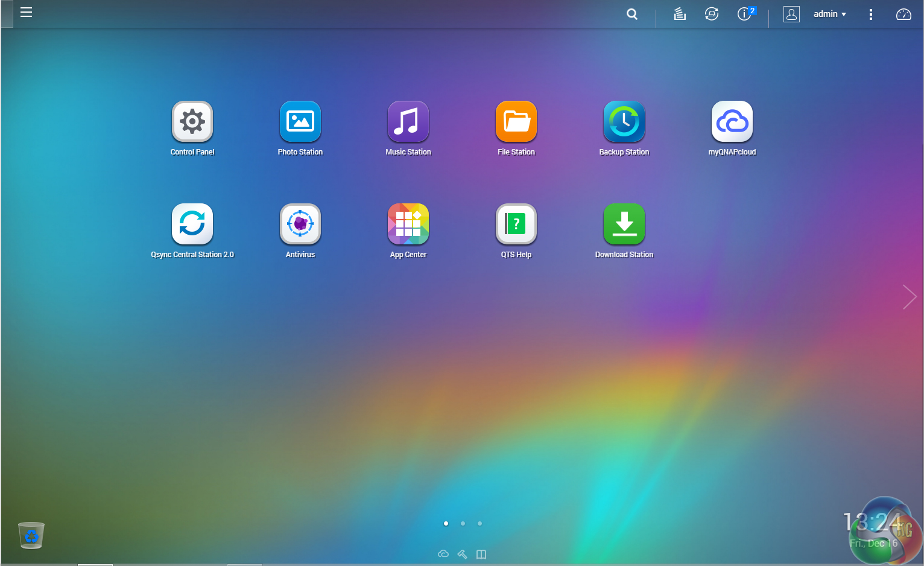
Task: Open myQNAPcloud
Action: (732, 122)
